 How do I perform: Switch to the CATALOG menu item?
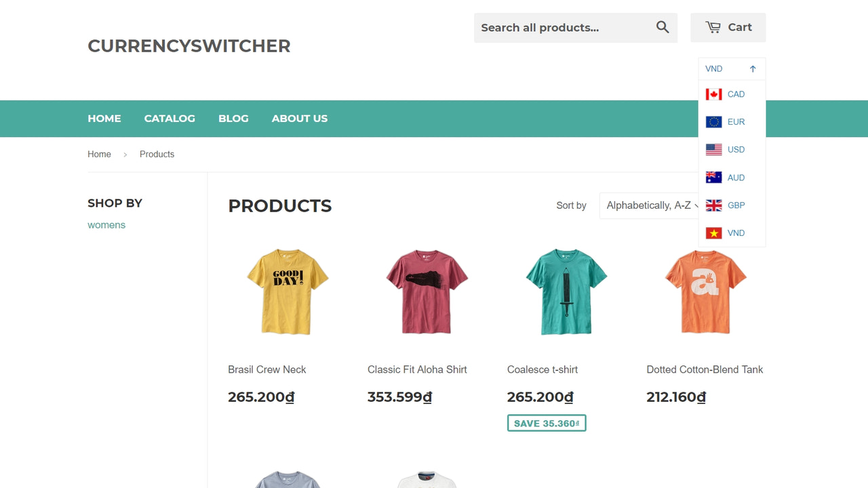click(170, 119)
